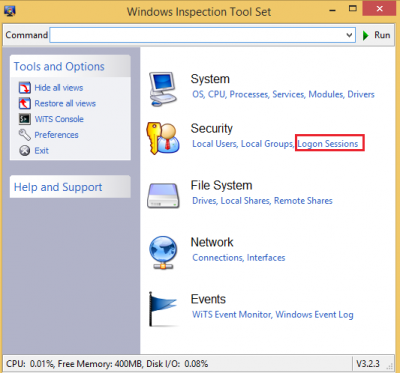Click the Security key and user icon
400x373 pixels.
[x=163, y=138]
